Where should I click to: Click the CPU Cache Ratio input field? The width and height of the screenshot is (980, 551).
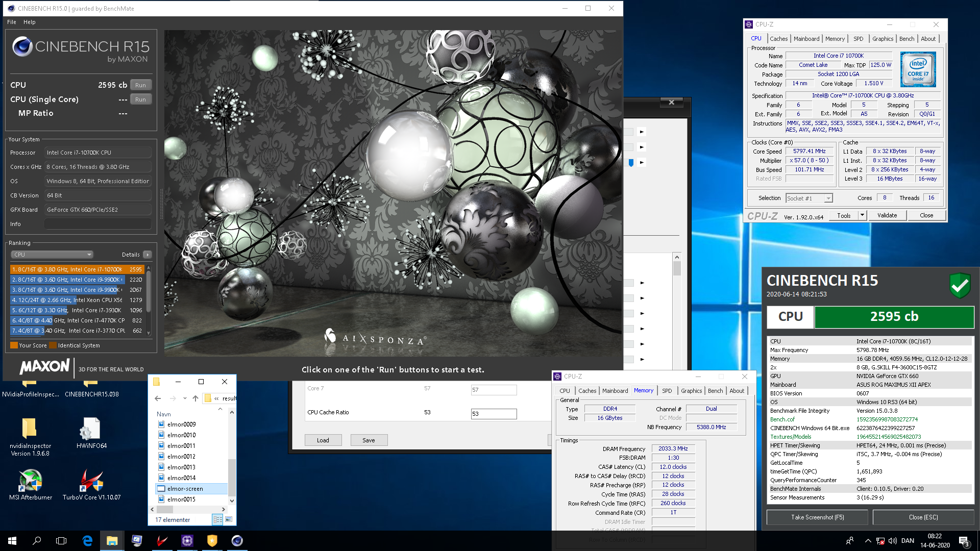point(494,414)
